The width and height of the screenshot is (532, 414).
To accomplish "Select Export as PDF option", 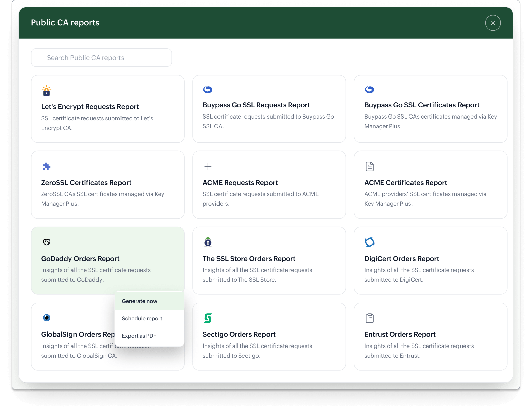I will coord(149,336).
